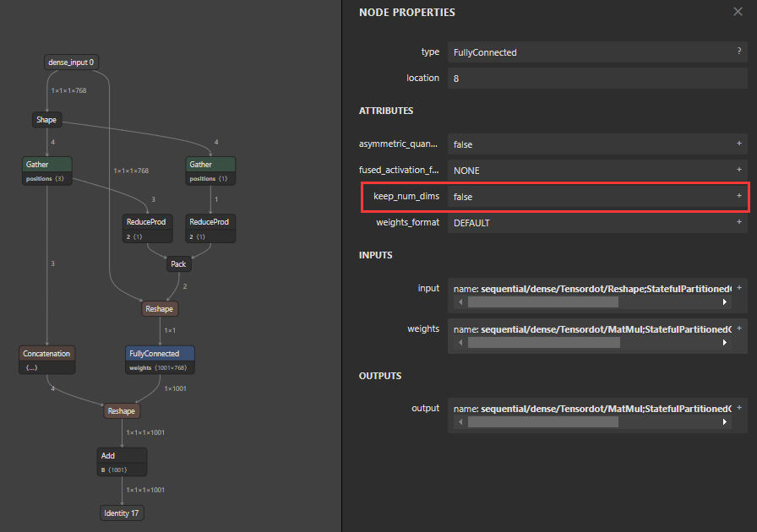Click the output field's right scroll arrow
The width and height of the screenshot is (757, 532).
[x=725, y=422]
